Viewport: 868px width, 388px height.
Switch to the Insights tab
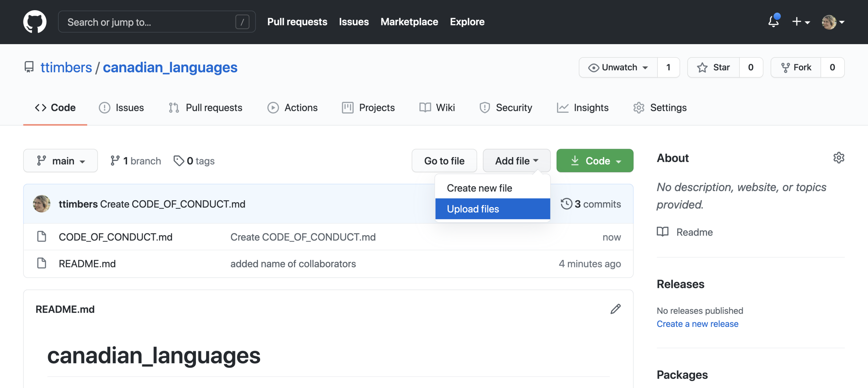pos(583,108)
